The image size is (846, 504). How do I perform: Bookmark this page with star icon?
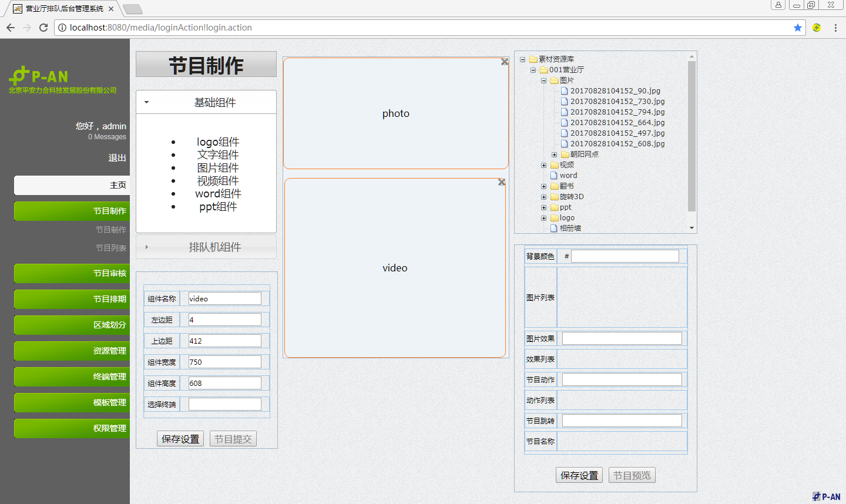tap(798, 28)
